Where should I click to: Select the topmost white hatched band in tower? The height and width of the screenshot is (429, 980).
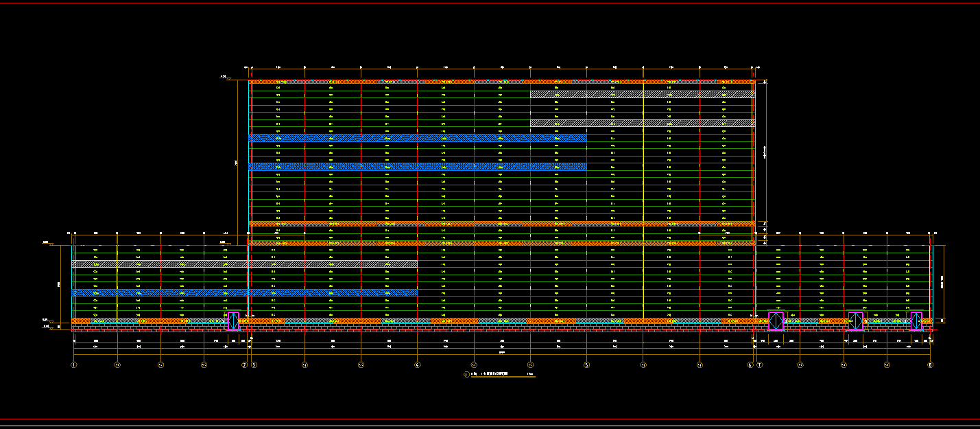642,94
